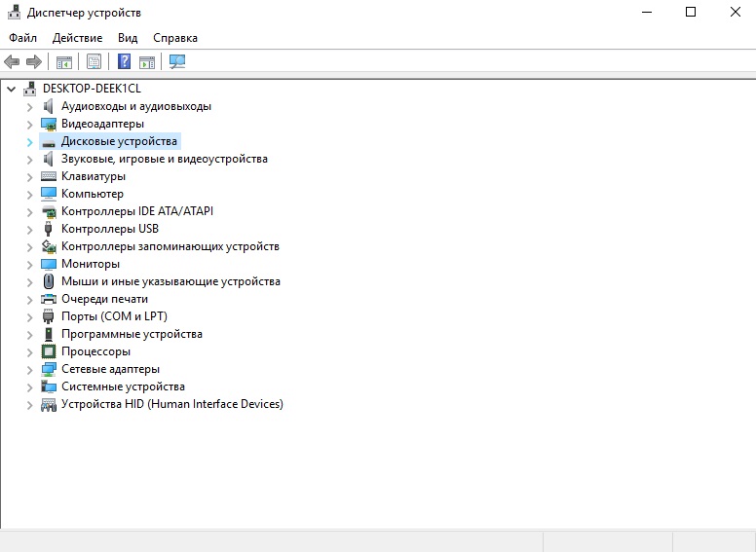Click the Device Manager title bar icon

[14, 12]
